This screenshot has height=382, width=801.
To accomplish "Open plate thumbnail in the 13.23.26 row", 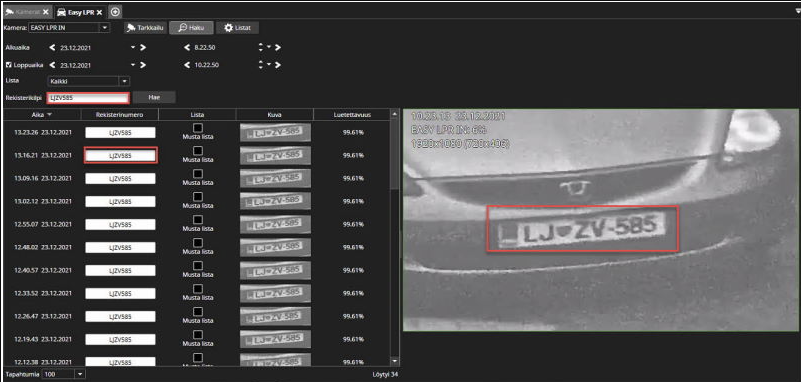I will pos(275,132).
